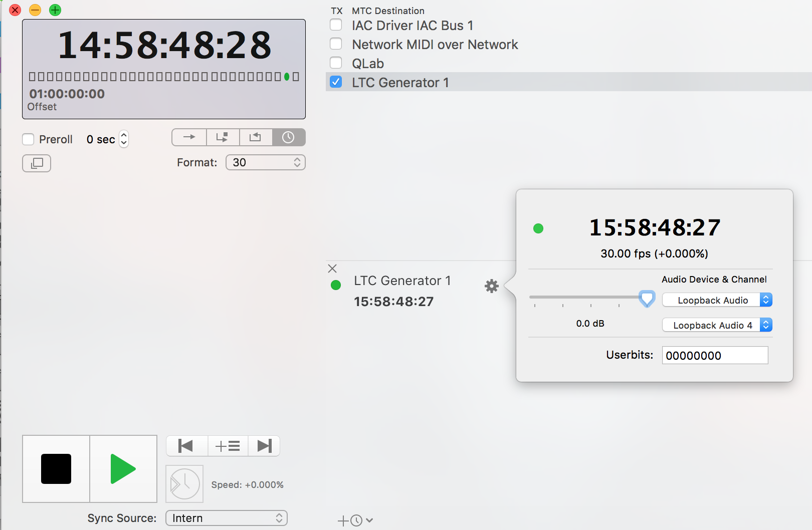Open the Format frame rate dropdown
Screen dimensions: 812x530
(266, 162)
